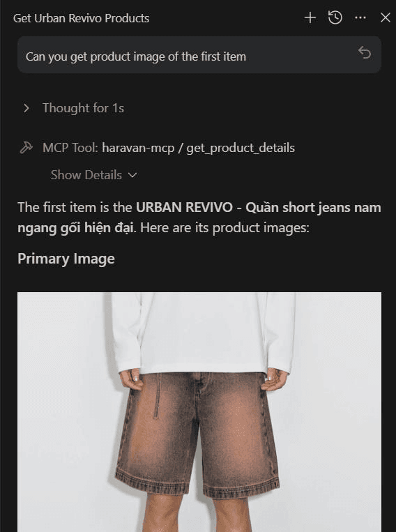Click the white sweater in the product photo
This screenshot has width=396, height=532.
click(204, 333)
